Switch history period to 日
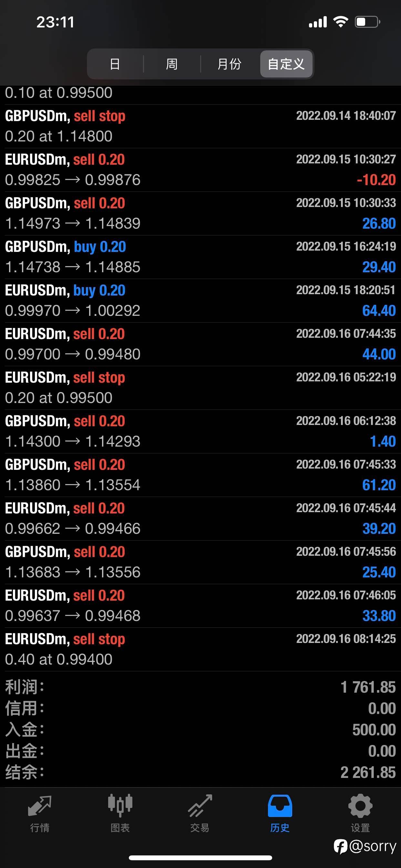This screenshot has width=401, height=868. point(115,64)
